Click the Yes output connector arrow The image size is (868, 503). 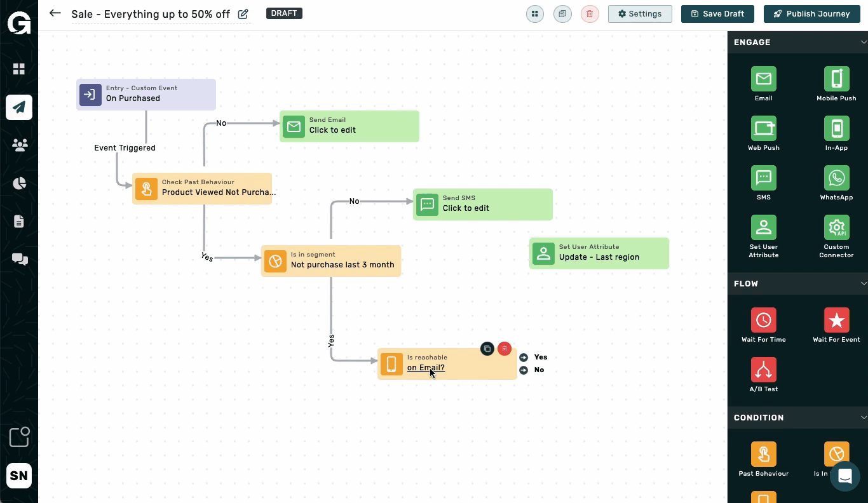[524, 358]
